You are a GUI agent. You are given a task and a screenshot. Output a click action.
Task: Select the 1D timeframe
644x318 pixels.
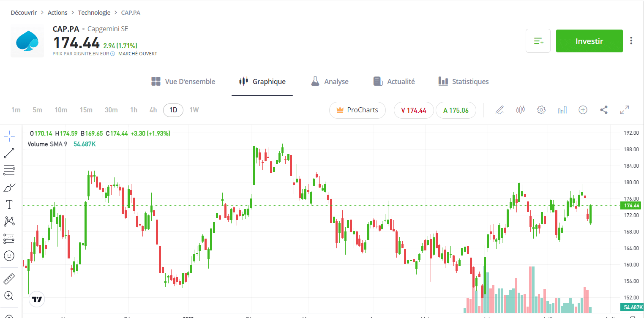point(173,110)
